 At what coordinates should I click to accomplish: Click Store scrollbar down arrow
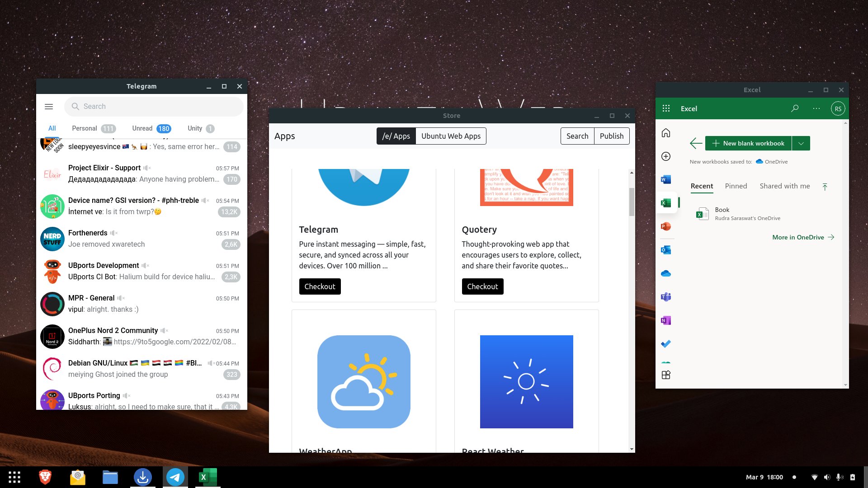632,449
